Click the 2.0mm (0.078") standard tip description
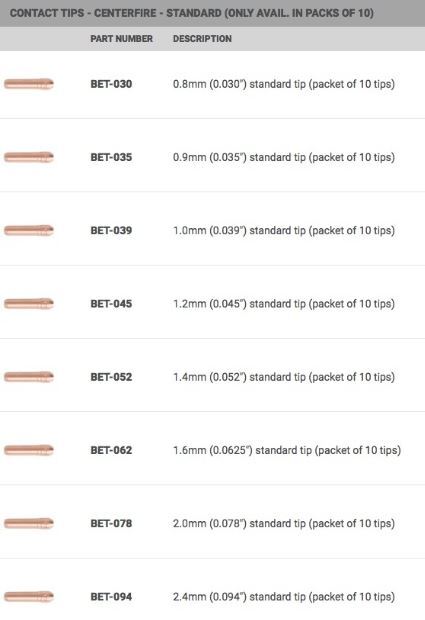 click(x=284, y=523)
